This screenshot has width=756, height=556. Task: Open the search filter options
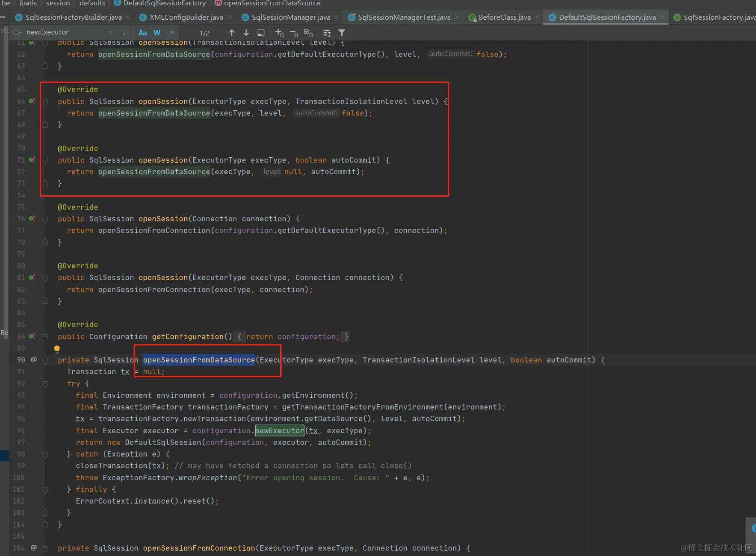click(342, 33)
